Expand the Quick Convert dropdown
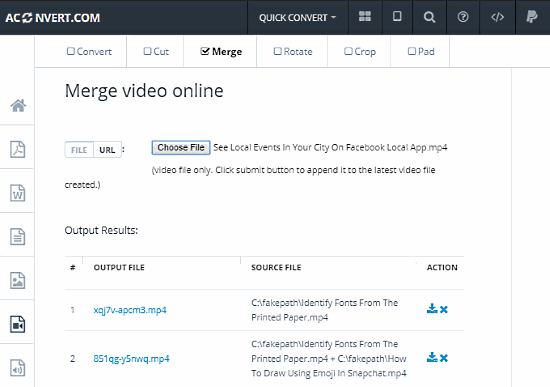The image size is (550, 387). click(297, 18)
